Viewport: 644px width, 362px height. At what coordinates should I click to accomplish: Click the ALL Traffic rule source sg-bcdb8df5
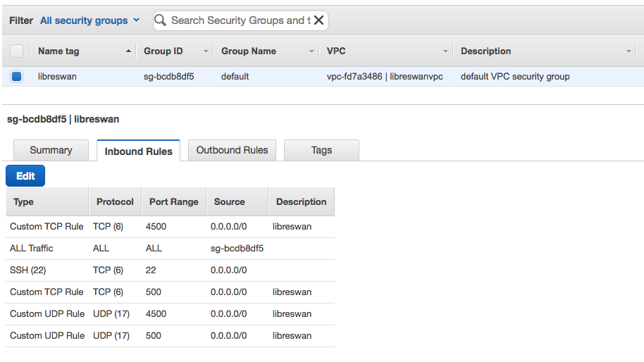(x=237, y=248)
